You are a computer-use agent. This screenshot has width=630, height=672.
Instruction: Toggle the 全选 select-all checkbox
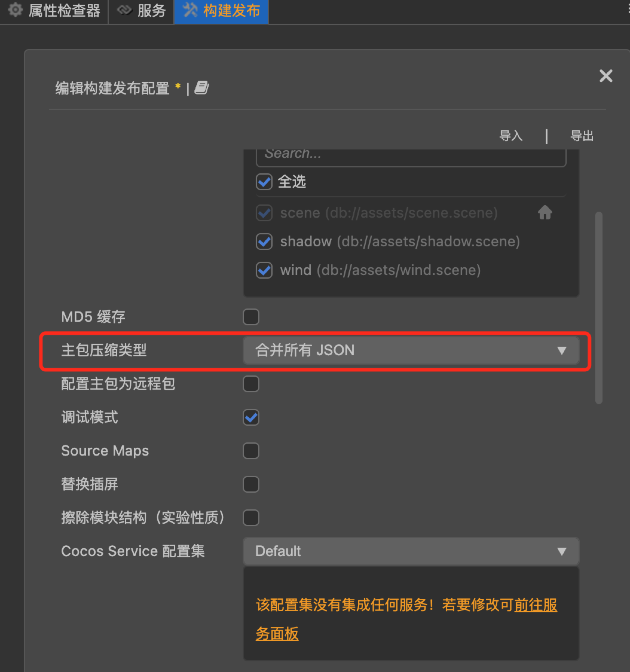pos(264,182)
